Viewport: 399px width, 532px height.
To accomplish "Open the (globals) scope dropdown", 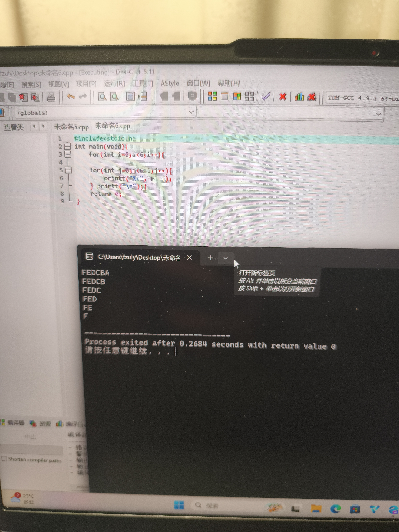I will coord(191,112).
